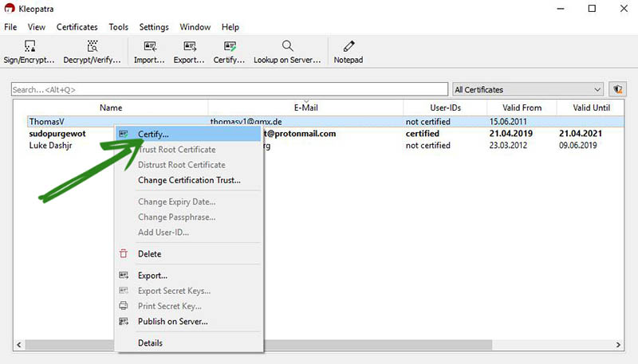Click the bold 'certified' status cell
The height and width of the screenshot is (364, 638).
click(423, 133)
